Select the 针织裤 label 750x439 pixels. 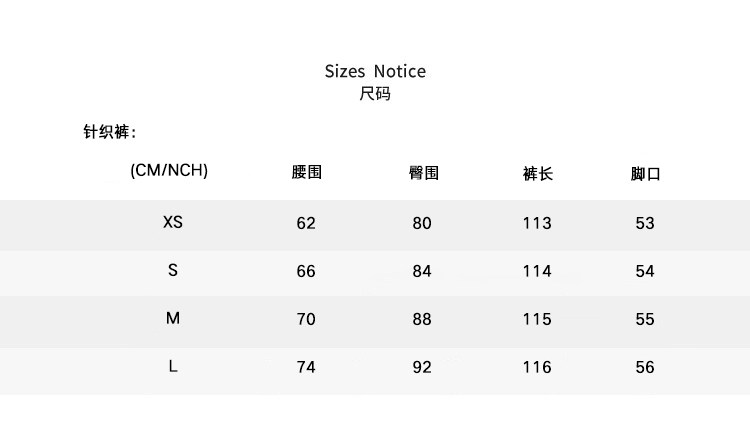tap(109, 132)
